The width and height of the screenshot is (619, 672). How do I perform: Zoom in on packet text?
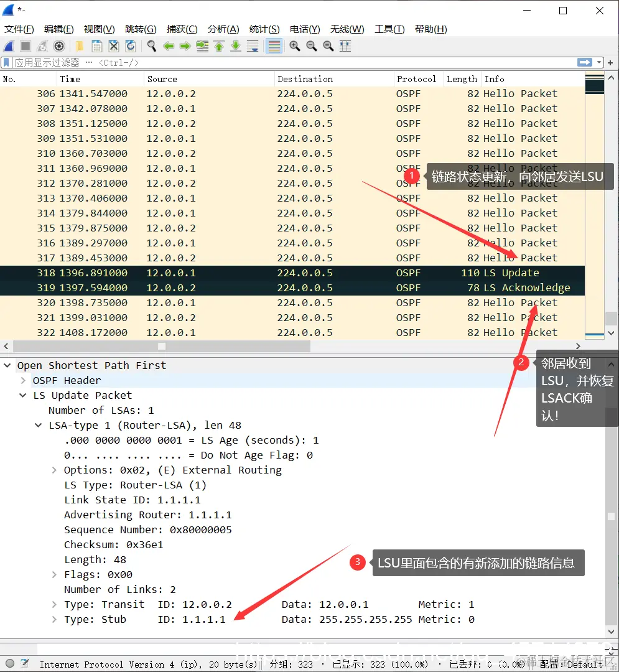pyautogui.click(x=295, y=46)
